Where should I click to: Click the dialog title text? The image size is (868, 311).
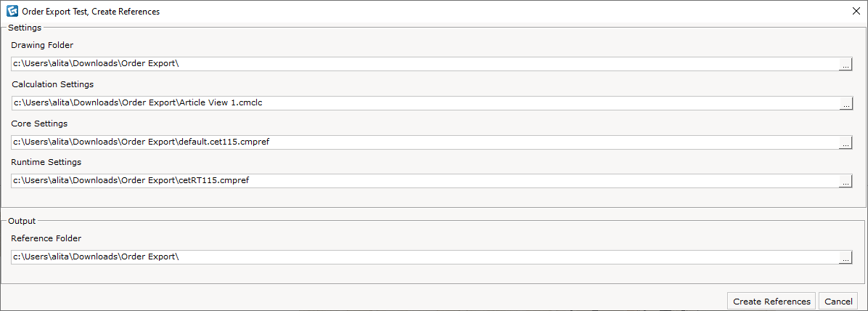coord(91,11)
